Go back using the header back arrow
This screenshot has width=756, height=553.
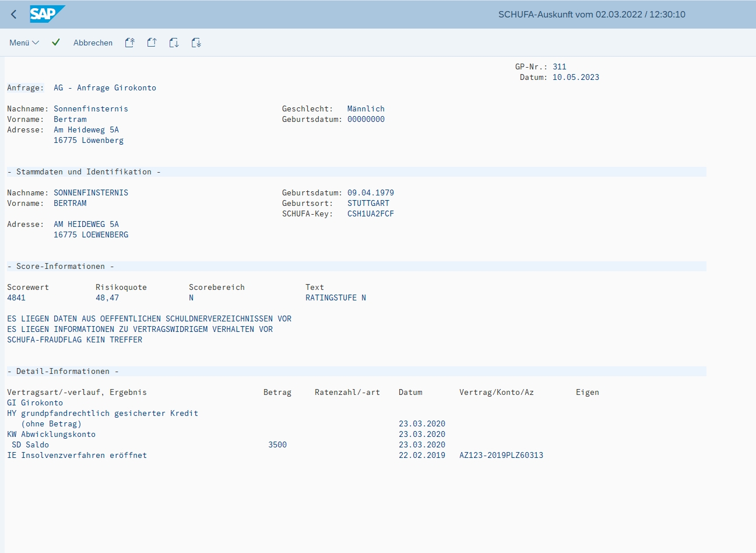[14, 15]
